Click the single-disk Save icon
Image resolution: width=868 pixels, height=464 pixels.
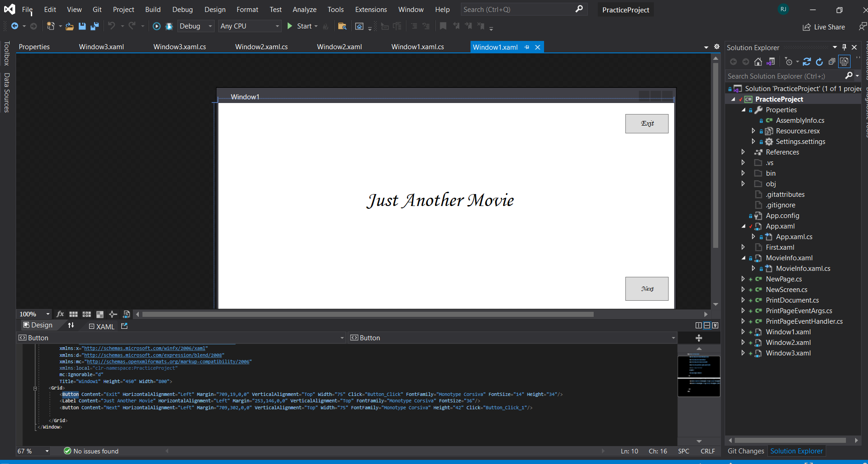pos(82,26)
